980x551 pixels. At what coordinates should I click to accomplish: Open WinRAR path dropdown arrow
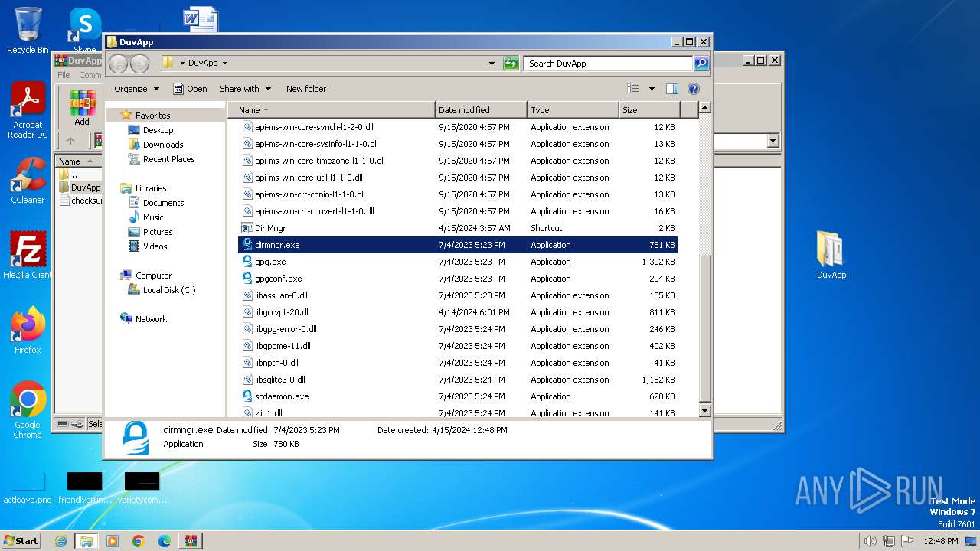773,141
